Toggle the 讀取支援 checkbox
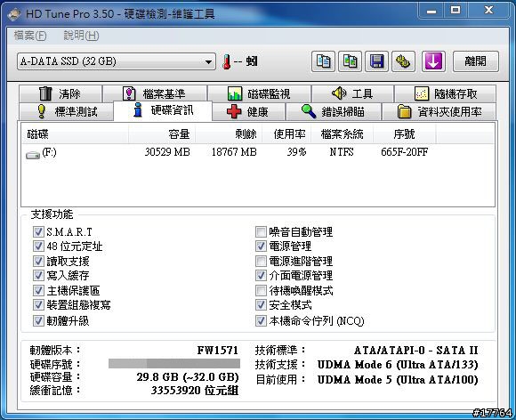Viewport: 516px width, 420px height. (38, 261)
